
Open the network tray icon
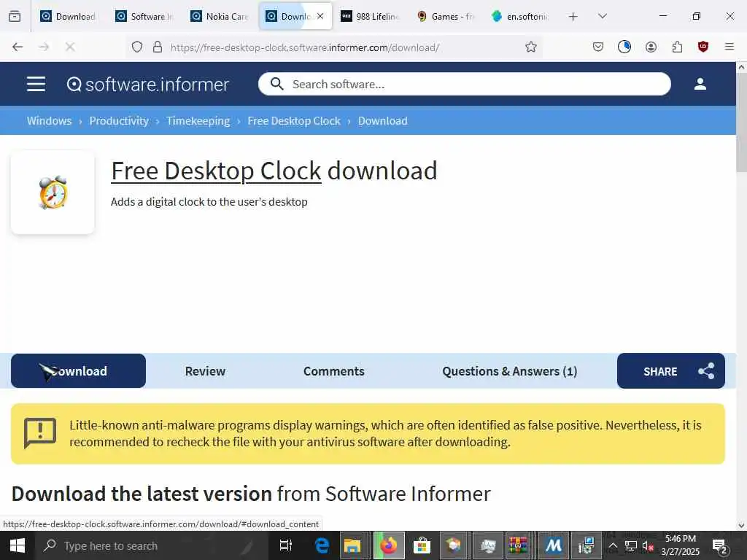click(631, 546)
